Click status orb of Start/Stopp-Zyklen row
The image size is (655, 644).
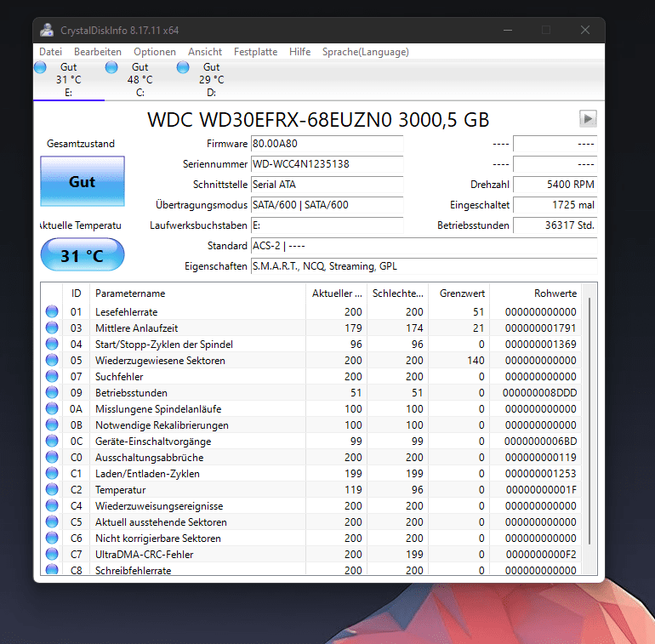[x=52, y=345]
